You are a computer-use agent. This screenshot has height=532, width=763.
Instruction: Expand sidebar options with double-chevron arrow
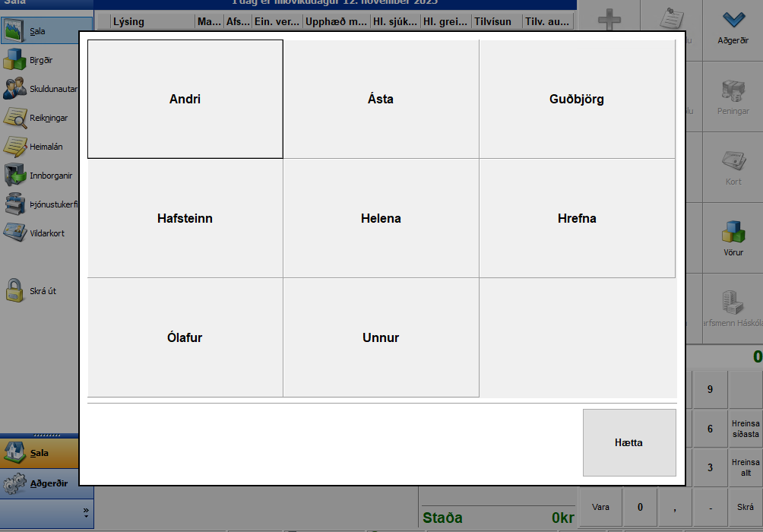(85, 511)
